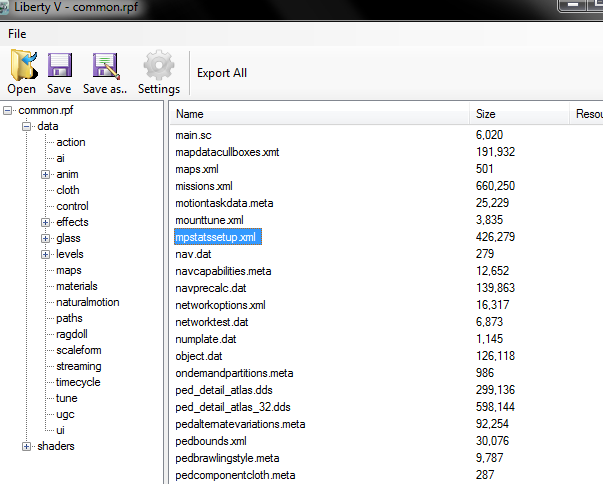603x484 pixels.
Task: Expand the shaders folder node
Action: [x=26, y=446]
